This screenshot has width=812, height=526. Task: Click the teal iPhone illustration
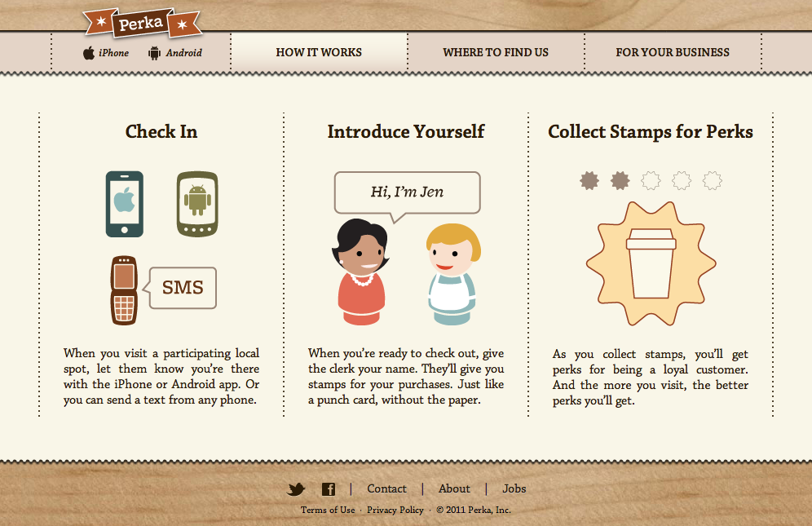125,204
